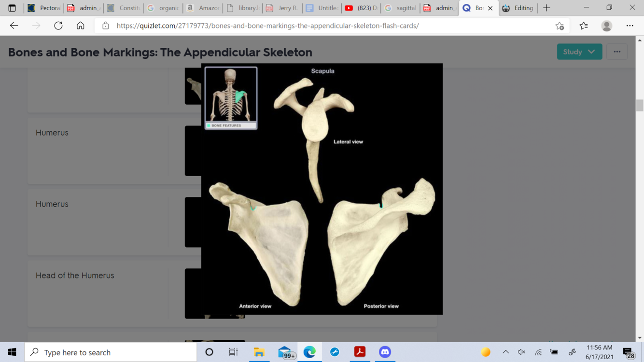The image size is (644, 362).
Task: Switch to the first admin PDF tab
Action: tap(84, 8)
